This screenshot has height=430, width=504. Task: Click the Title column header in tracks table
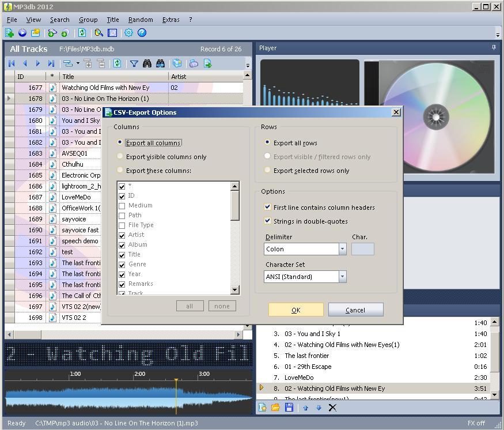pyautogui.click(x=114, y=77)
